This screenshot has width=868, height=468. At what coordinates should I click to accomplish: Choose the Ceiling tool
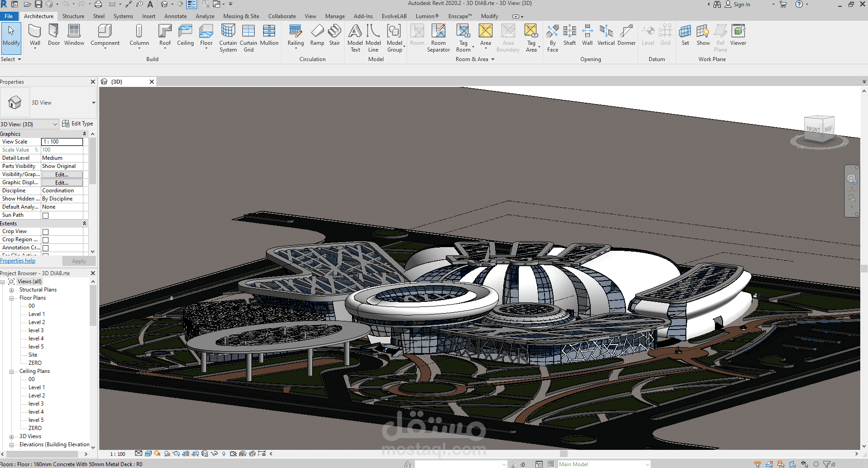coord(185,35)
